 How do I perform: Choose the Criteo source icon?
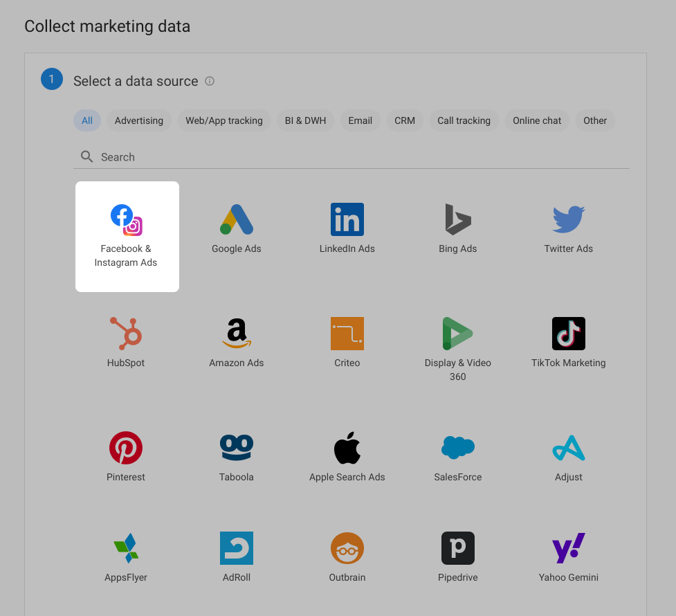coord(347,334)
